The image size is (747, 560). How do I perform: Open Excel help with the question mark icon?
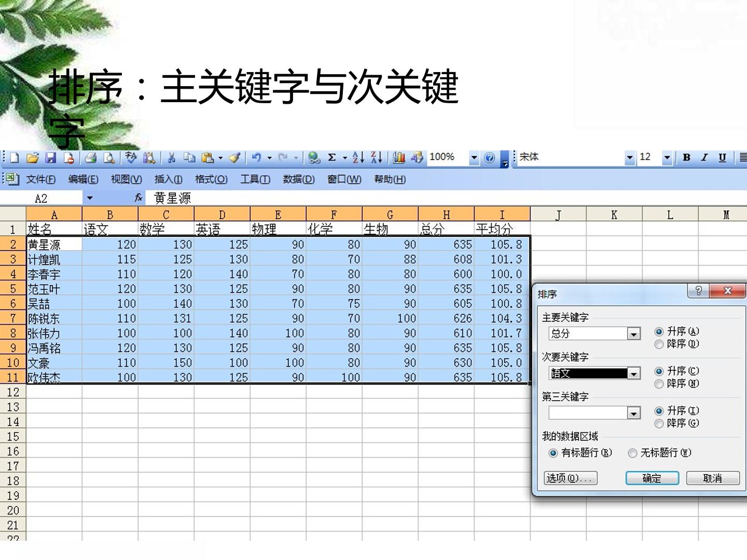[489, 158]
